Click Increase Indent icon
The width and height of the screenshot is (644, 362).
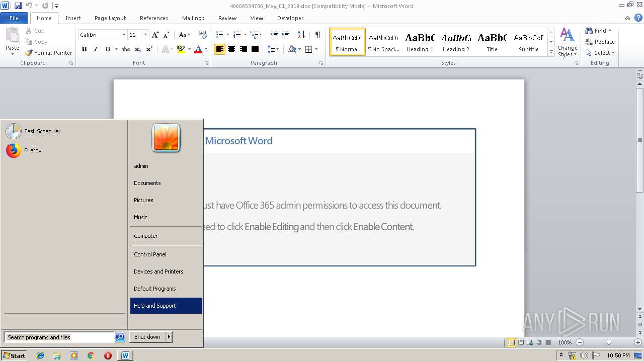[286, 35]
